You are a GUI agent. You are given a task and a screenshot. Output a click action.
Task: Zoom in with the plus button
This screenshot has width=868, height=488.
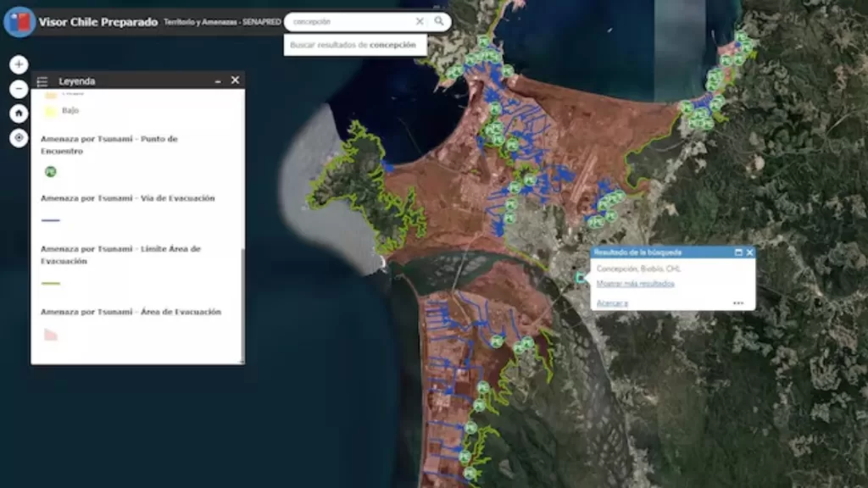(x=19, y=64)
